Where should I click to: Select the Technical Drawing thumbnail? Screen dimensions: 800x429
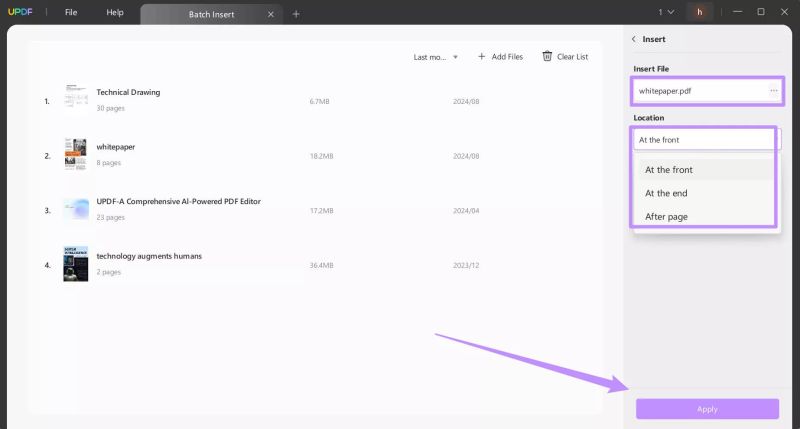pyautogui.click(x=76, y=100)
